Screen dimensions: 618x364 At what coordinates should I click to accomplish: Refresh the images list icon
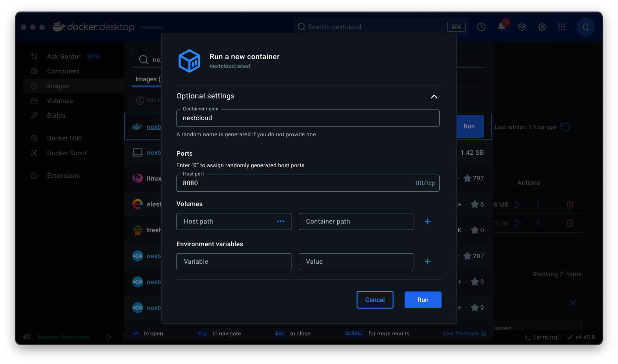point(565,127)
